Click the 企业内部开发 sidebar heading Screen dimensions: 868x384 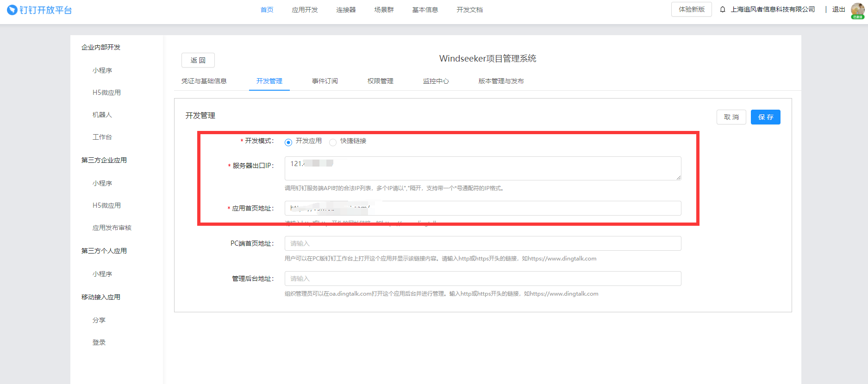point(101,47)
